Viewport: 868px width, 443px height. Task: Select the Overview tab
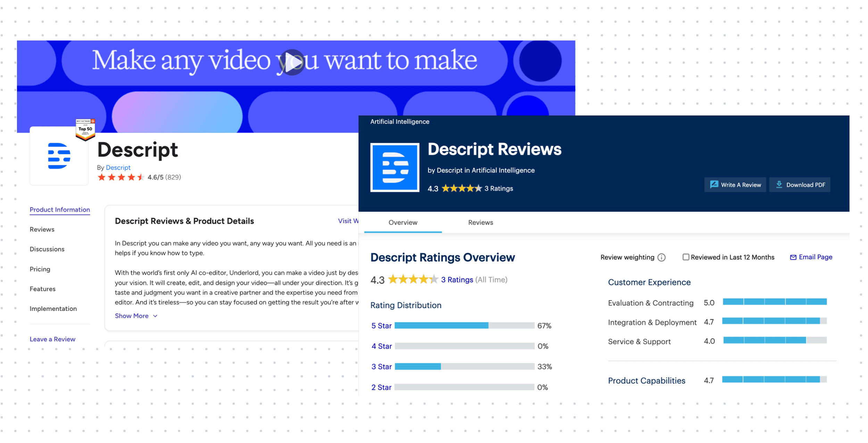pos(402,223)
